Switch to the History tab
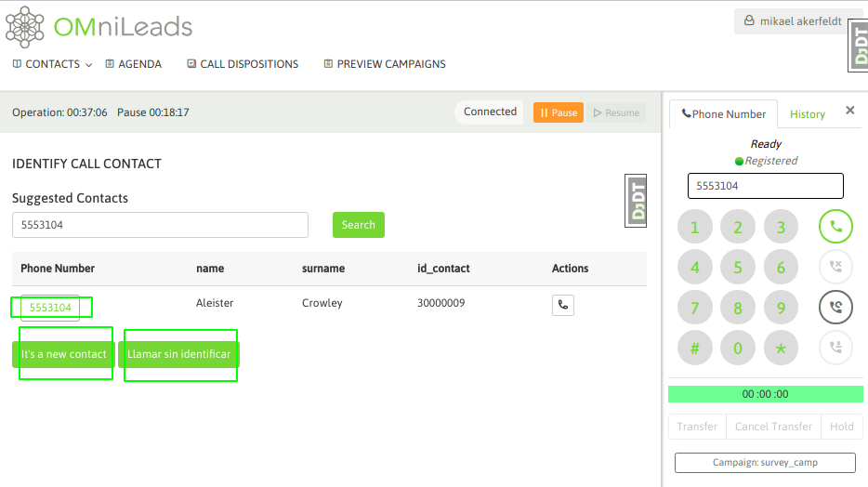 coord(807,114)
